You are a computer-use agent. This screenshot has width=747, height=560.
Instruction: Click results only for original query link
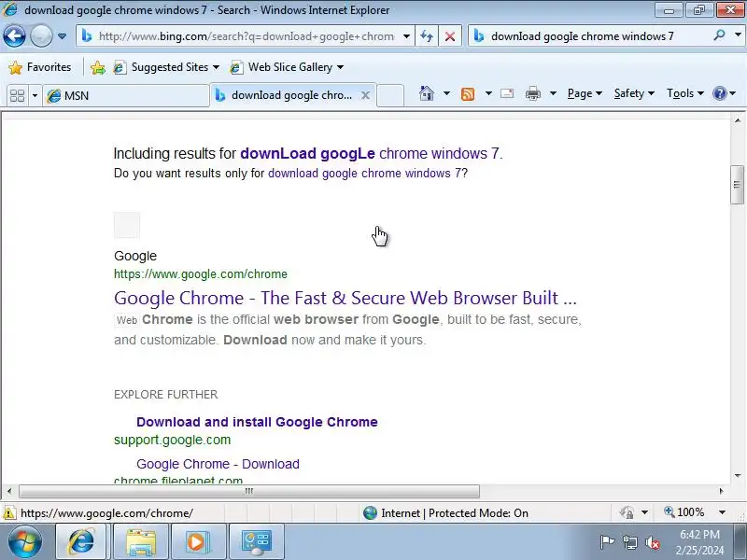(x=364, y=174)
